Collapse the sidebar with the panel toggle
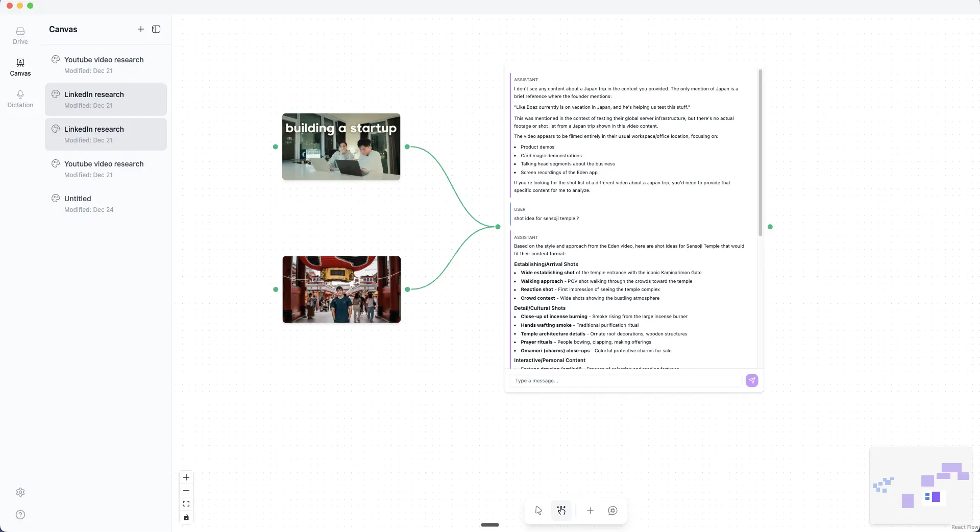 (x=156, y=29)
